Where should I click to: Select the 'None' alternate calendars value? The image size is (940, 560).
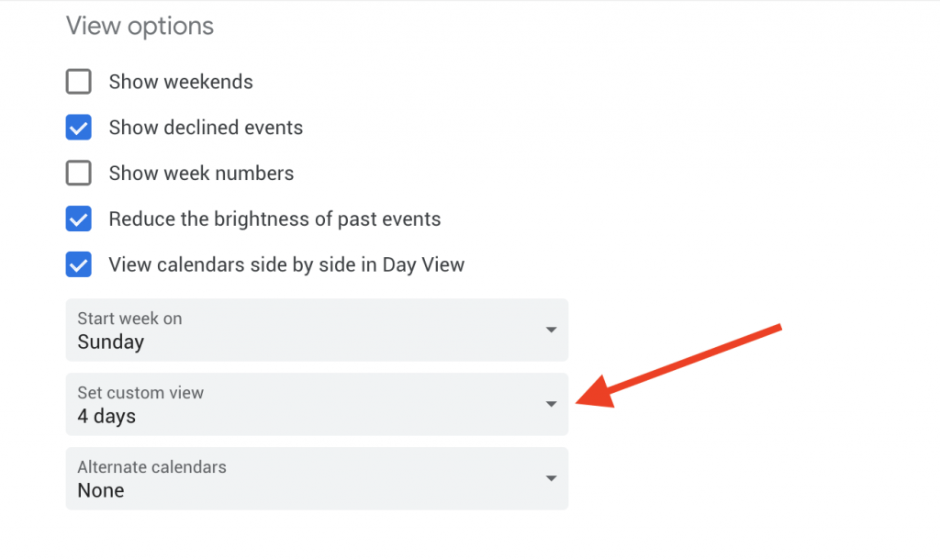[101, 491]
